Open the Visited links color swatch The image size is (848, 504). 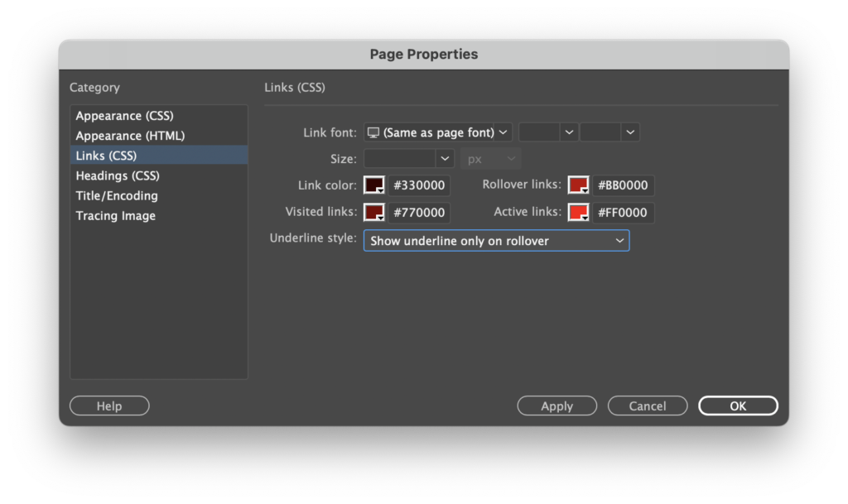pos(373,213)
